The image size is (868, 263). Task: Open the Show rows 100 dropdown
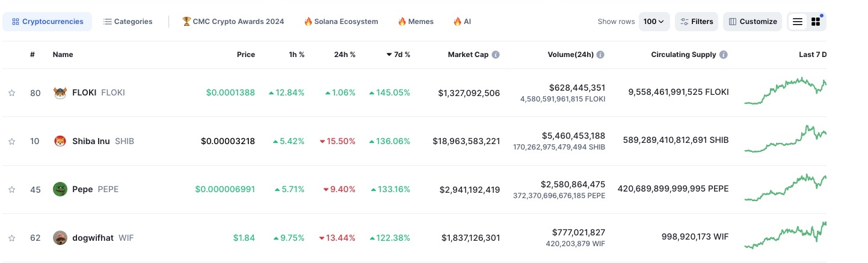[654, 22]
